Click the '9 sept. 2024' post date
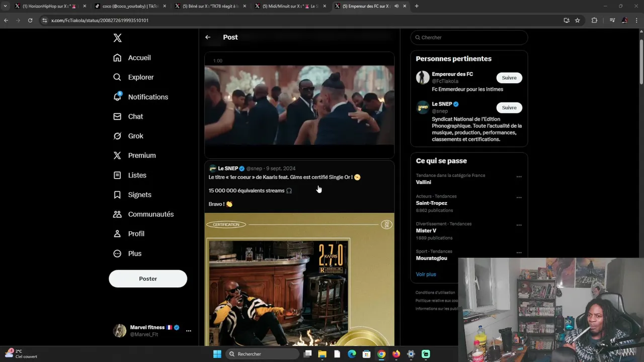This screenshot has height=362, width=644. coord(281,168)
